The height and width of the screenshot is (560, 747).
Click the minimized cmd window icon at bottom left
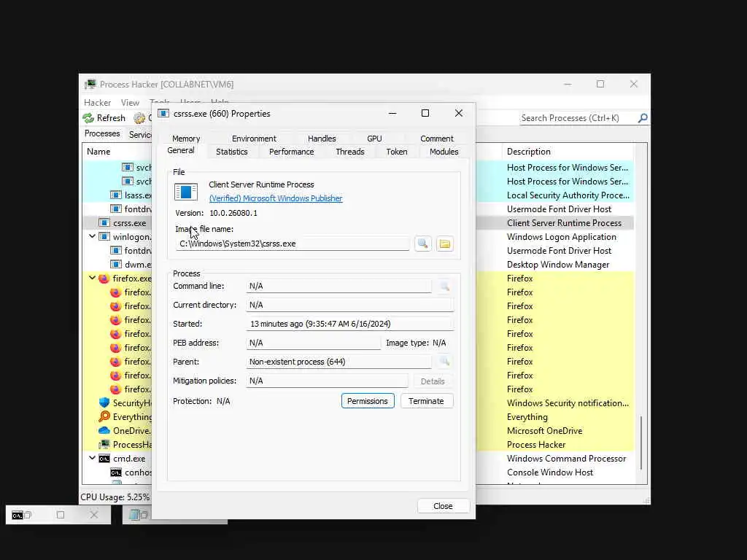(x=18, y=516)
